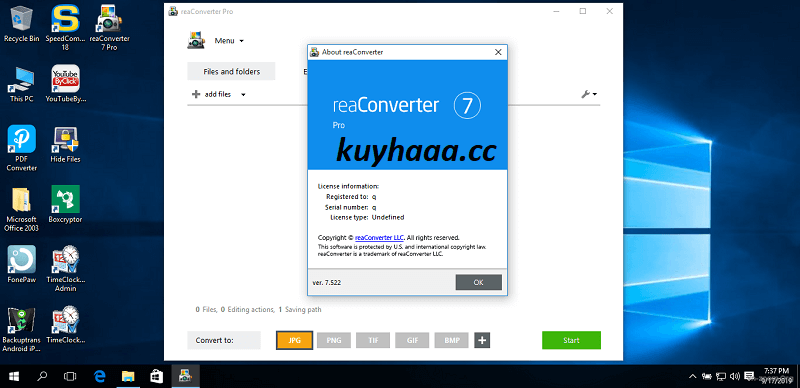Open SpeedCommander 18 desktop icon
This screenshot has width=800, height=388.
pyautogui.click(x=65, y=27)
